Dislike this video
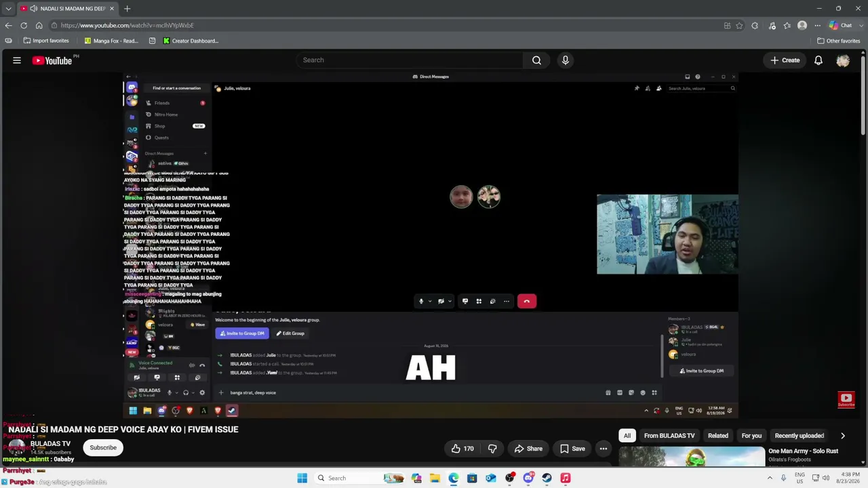 click(492, 449)
